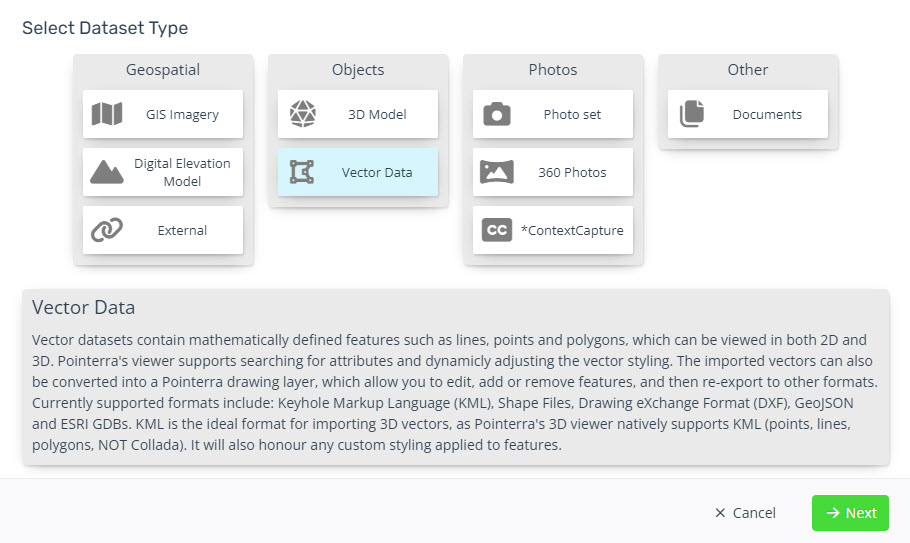Select the *ContextCapture label
The image size is (910, 543).
click(x=572, y=230)
